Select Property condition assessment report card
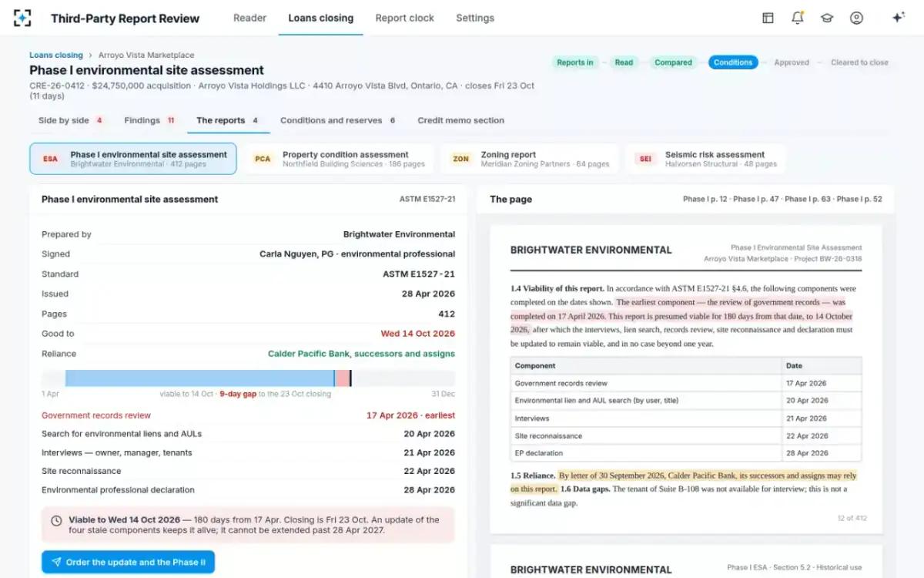 pyautogui.click(x=339, y=159)
